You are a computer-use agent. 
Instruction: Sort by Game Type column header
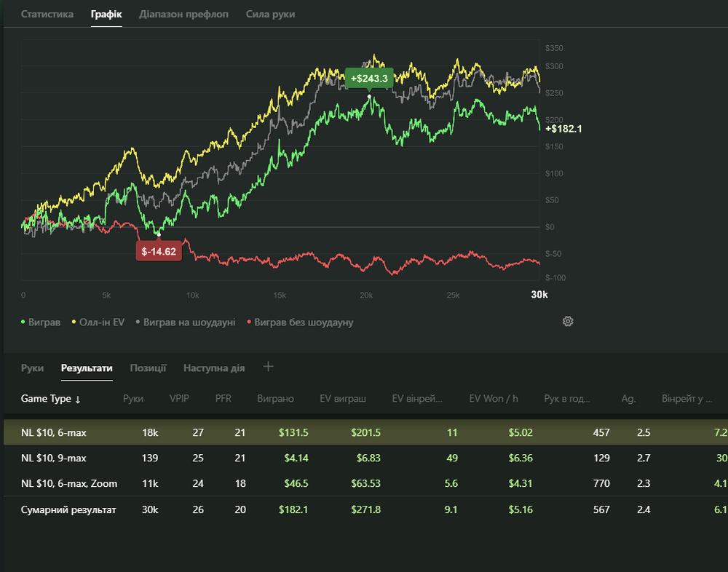pyautogui.click(x=51, y=399)
